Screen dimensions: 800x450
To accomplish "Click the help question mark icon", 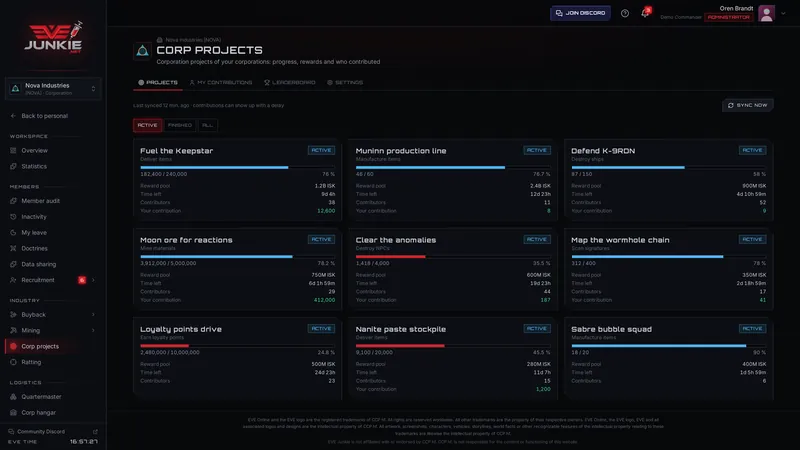I will 624,13.
